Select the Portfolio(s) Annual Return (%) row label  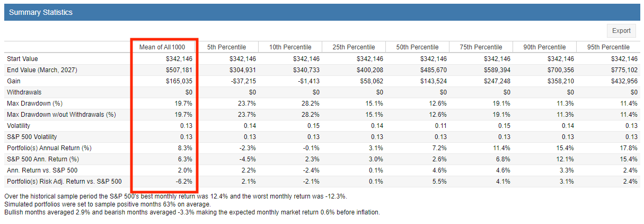(49, 148)
